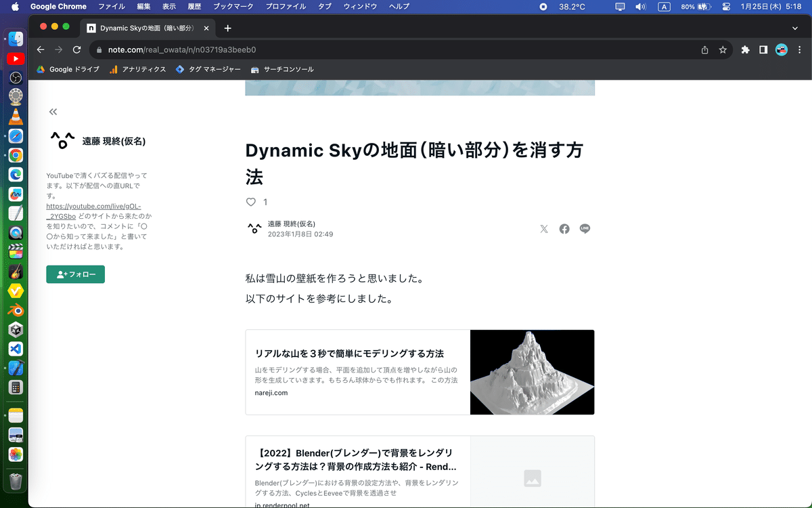Open the Chrome extensions puzzle menu

pos(746,49)
